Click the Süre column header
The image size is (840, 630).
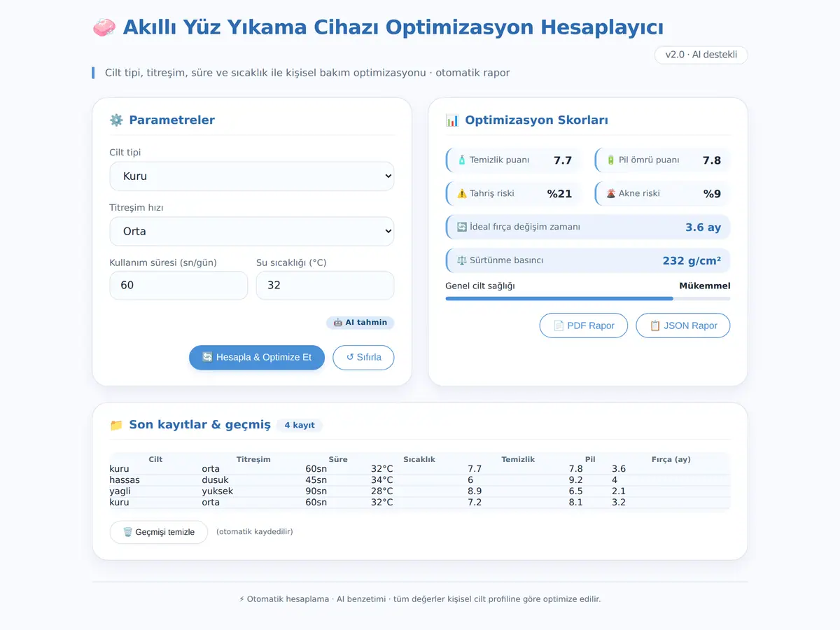(338, 460)
